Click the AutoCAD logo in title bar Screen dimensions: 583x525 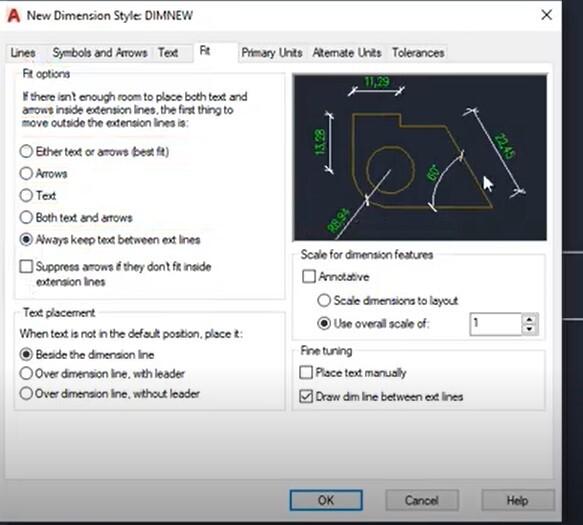pyautogui.click(x=13, y=15)
